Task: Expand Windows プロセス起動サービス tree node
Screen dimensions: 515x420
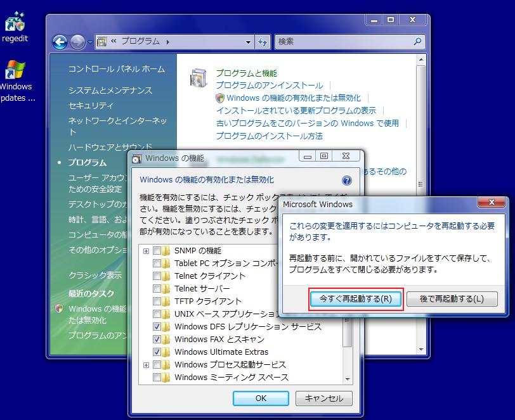Action: 147,365
